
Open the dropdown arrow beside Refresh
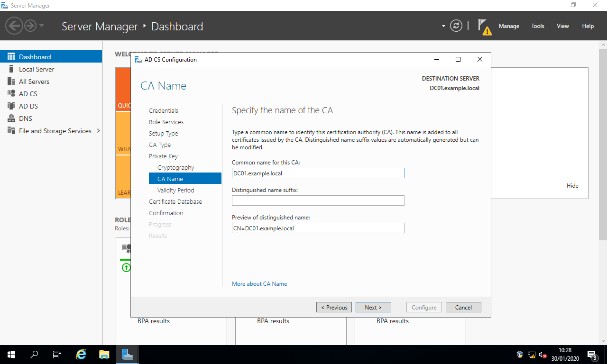pyautogui.click(x=443, y=26)
